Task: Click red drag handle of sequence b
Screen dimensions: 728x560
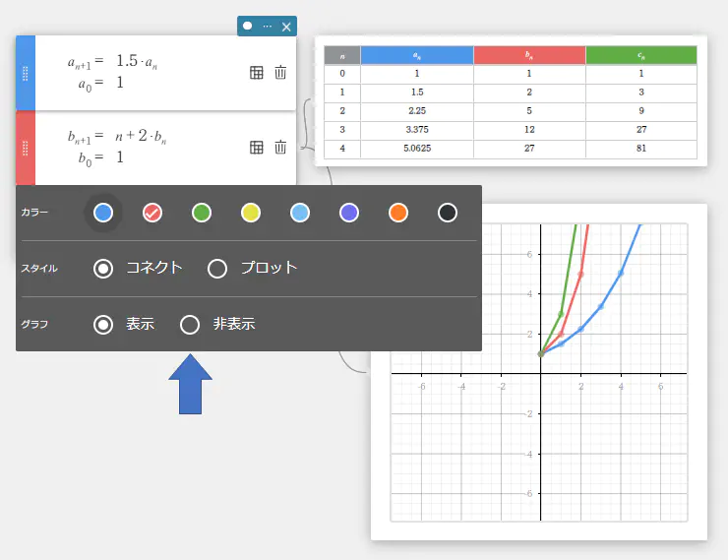Action: (x=26, y=148)
